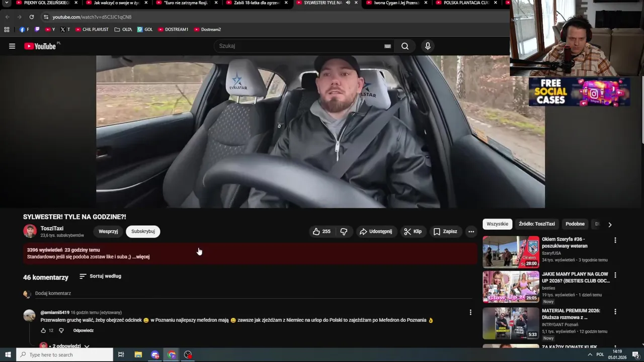Go to the YouTube home logo
Viewport: 644px width, 362px height.
coord(40,46)
